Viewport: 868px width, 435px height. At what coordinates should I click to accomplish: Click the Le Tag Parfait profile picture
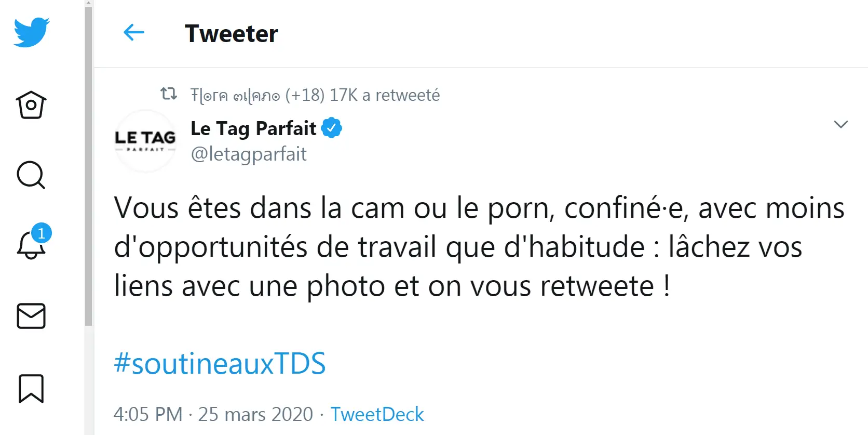tap(145, 141)
